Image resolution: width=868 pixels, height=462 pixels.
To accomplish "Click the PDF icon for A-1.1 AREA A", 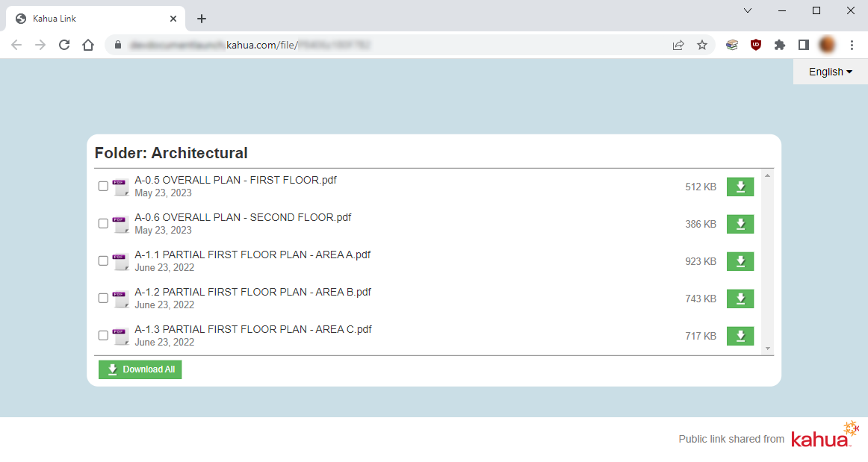I will click(120, 261).
